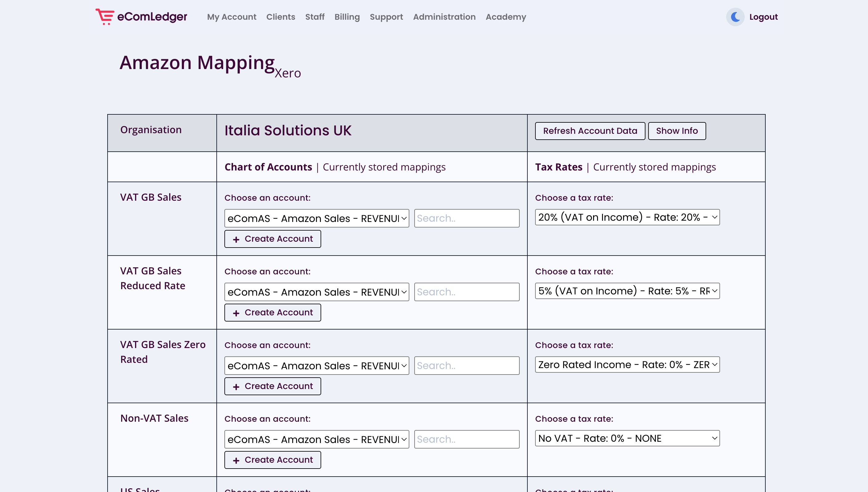Click the plus icon for Zero Rated account
Viewport: 868px width, 492px height.
(236, 387)
